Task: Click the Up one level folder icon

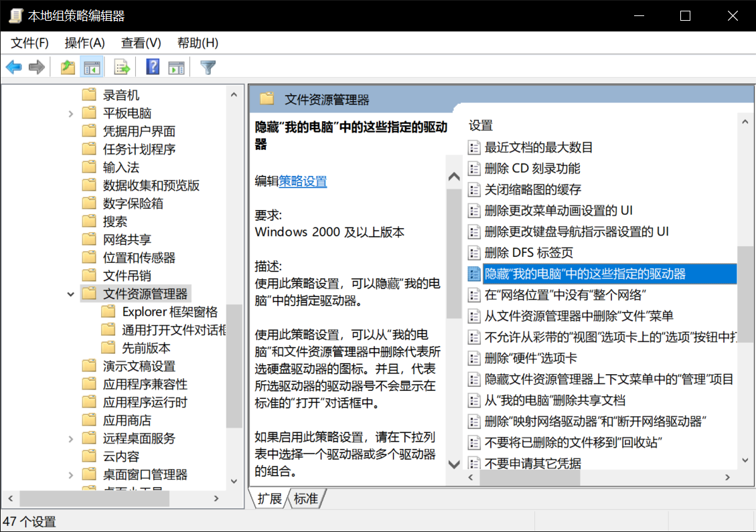Action: [x=68, y=67]
